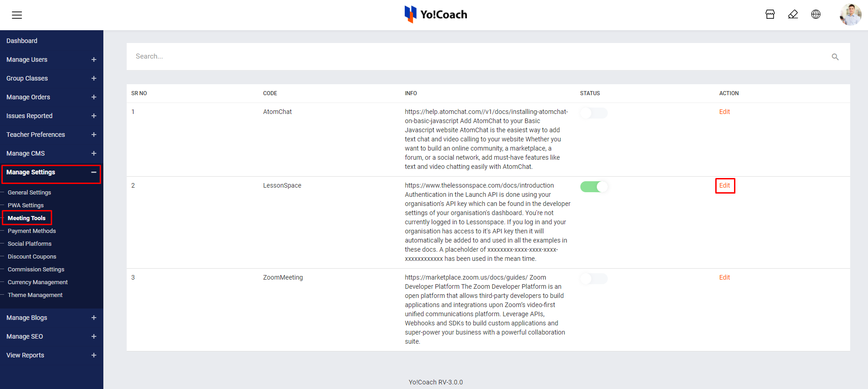Image resolution: width=868 pixels, height=389 pixels.
Task: Edit the LessonSpace meeting tool
Action: tap(725, 185)
